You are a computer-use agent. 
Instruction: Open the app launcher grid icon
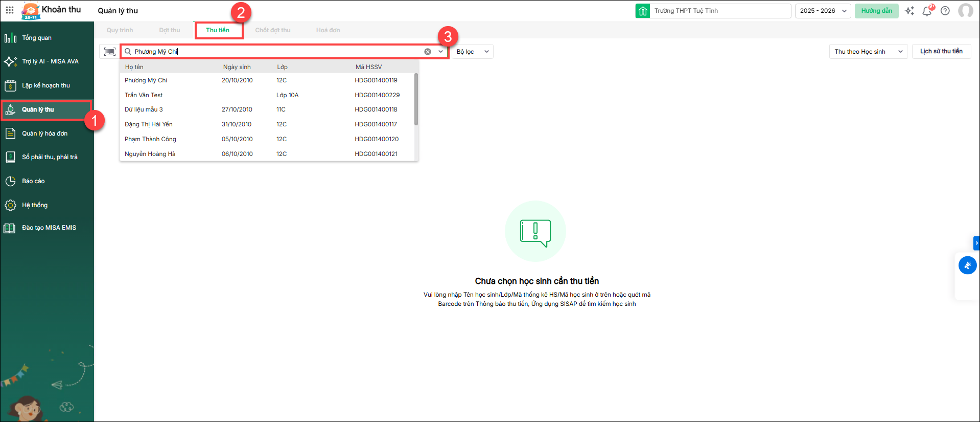point(10,10)
